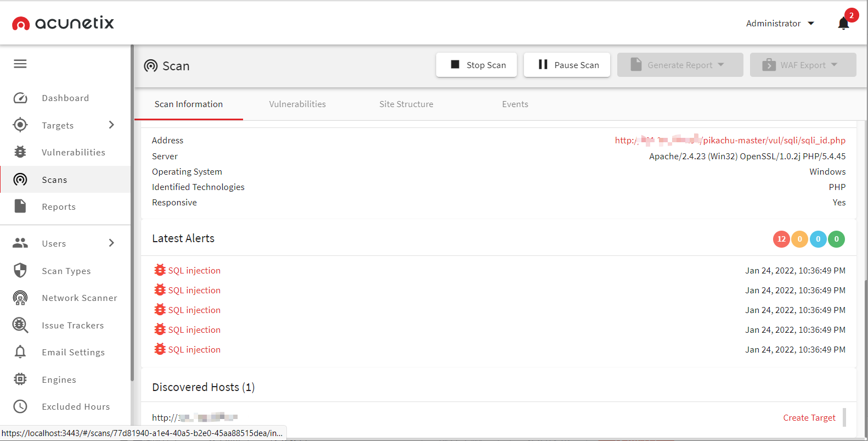868x441 pixels.
Task: Click the red high-severity count badge 12
Action: point(781,239)
